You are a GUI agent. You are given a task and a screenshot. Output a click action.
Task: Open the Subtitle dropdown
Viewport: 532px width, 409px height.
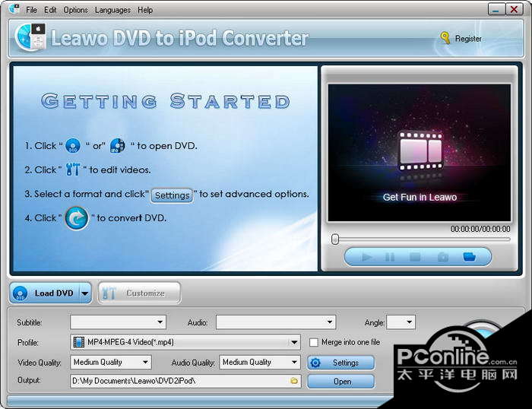coord(118,322)
